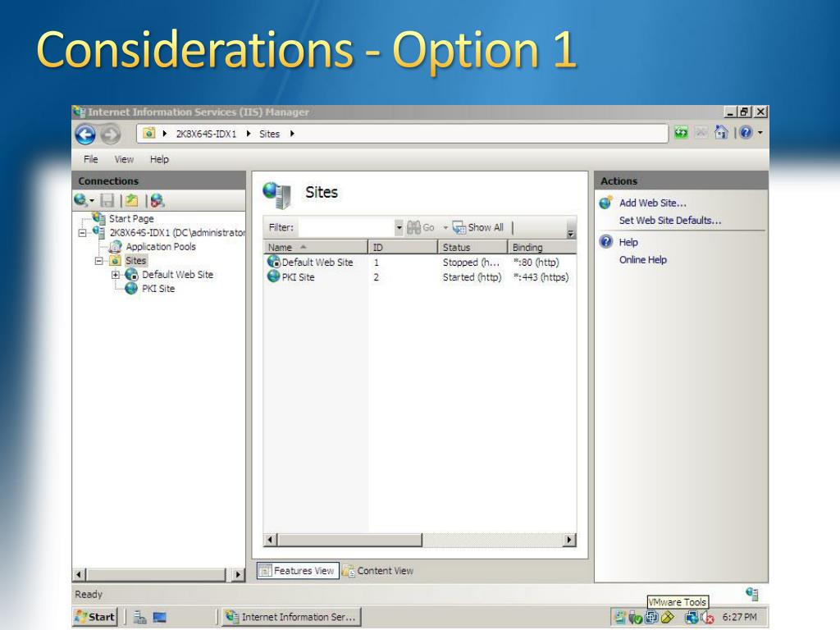The width and height of the screenshot is (840, 630).
Task: Select Default Web Site in Connections tree
Action: click(177, 274)
